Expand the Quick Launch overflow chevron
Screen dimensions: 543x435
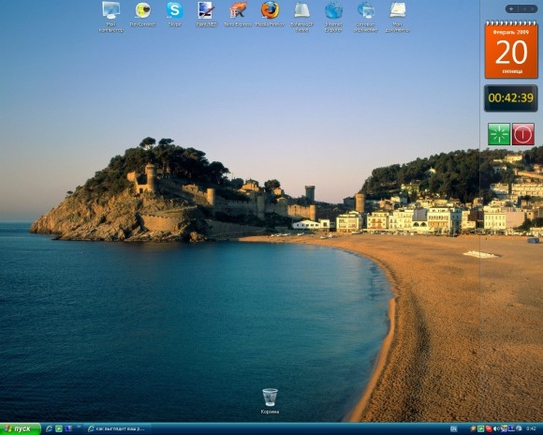pos(79,427)
